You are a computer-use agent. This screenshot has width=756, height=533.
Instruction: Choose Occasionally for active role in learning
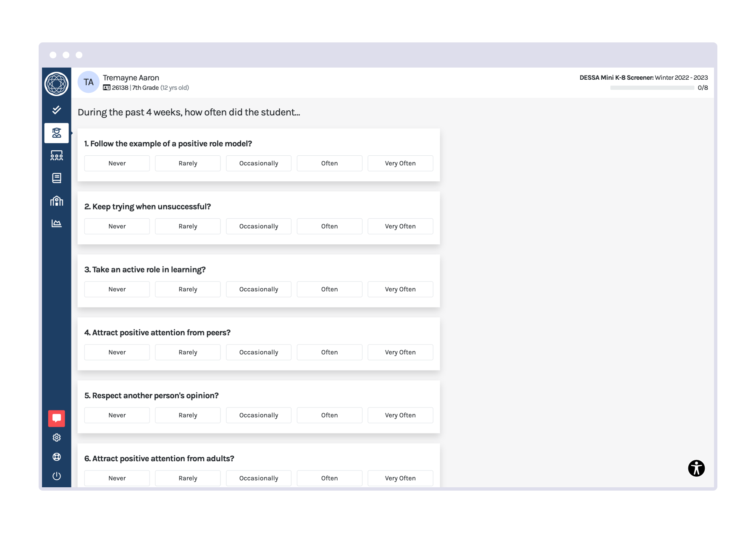click(x=258, y=289)
